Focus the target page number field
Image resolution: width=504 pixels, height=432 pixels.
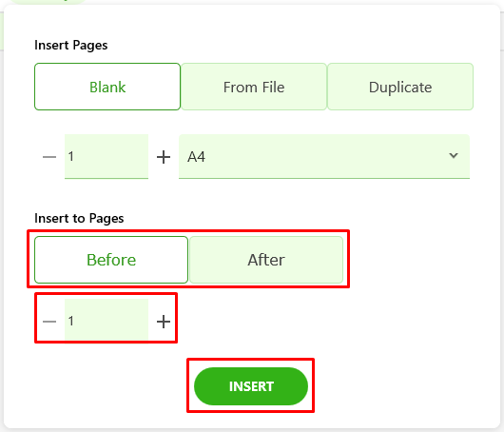pos(107,320)
